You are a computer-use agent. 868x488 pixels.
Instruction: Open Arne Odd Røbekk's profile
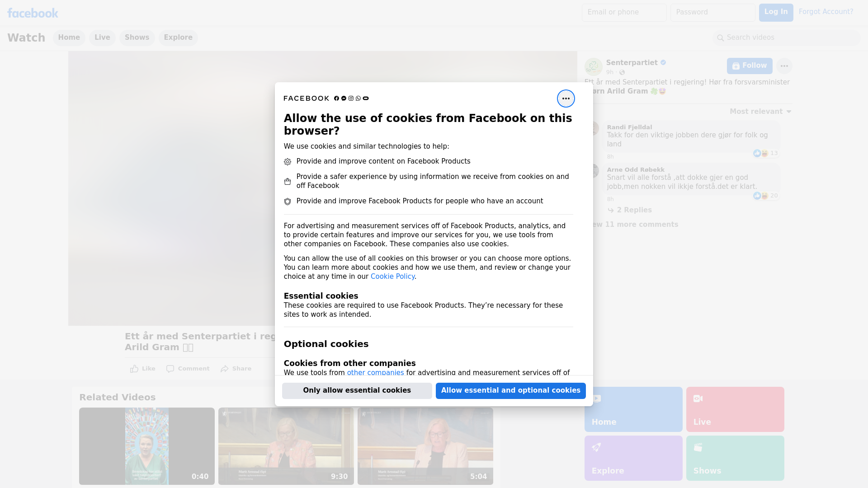636,170
